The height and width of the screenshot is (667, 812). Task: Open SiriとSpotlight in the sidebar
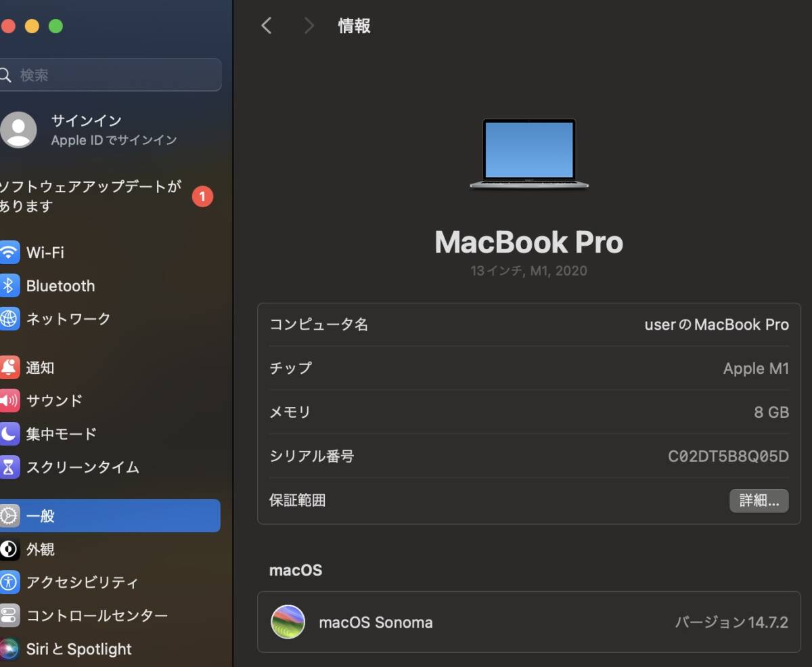[79, 649]
